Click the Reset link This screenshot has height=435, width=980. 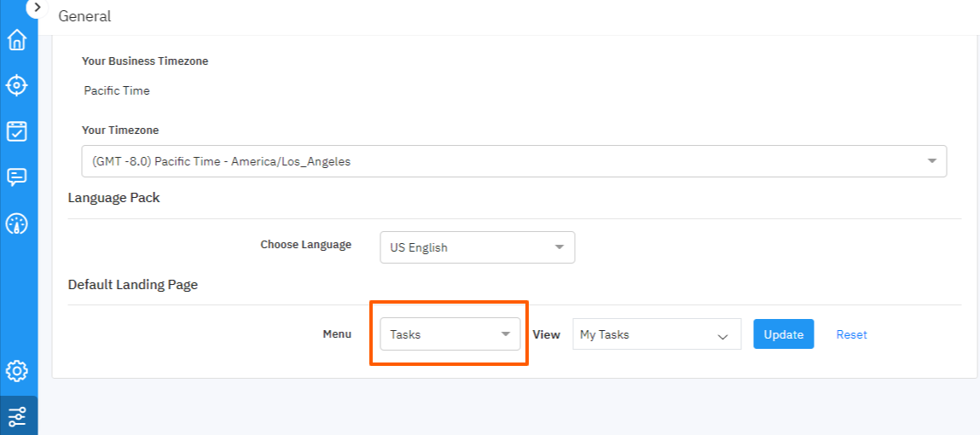coord(851,334)
